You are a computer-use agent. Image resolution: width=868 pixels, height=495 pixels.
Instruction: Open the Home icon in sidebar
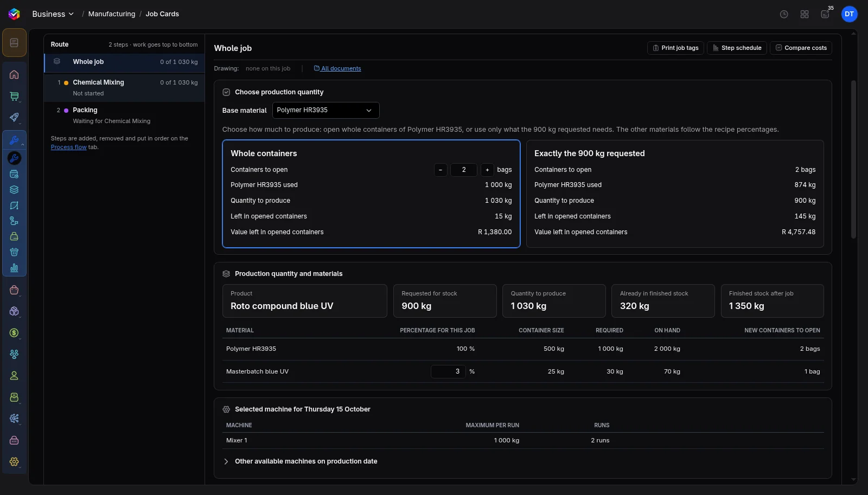(14, 75)
